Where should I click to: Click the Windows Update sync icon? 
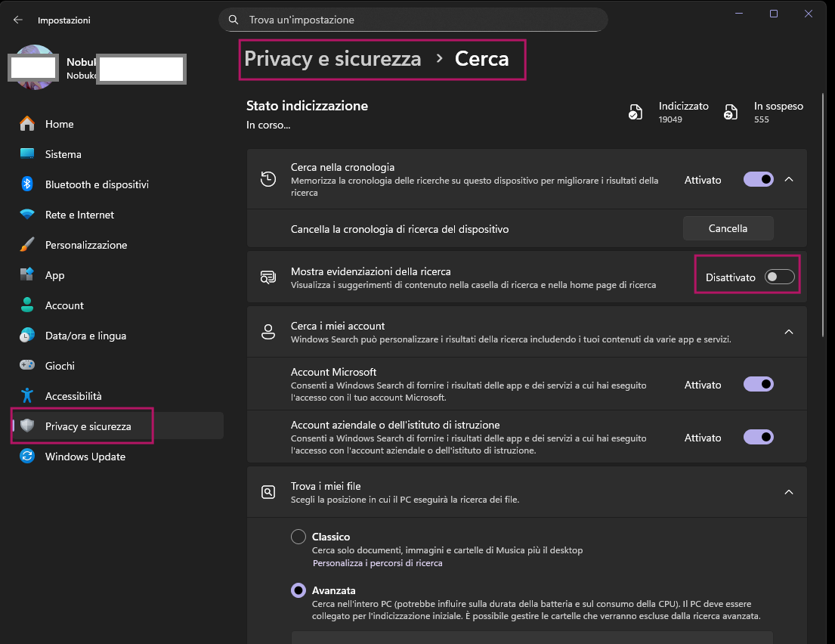pos(27,456)
